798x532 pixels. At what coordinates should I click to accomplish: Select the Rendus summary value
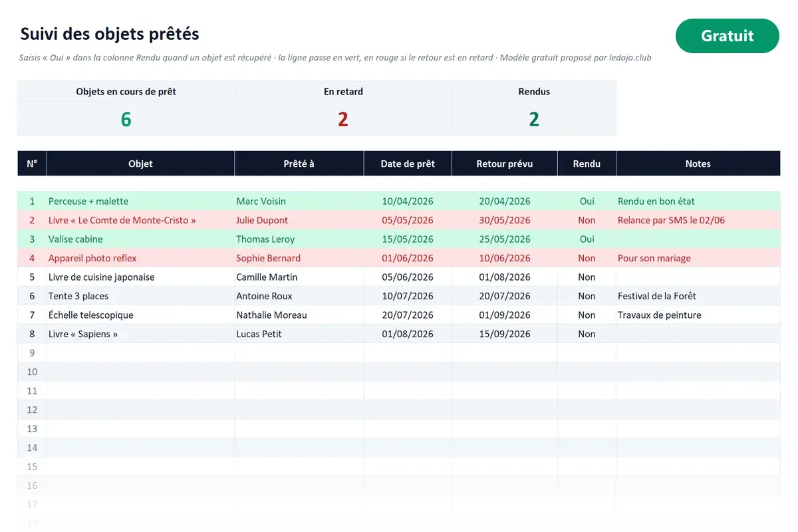tap(533, 119)
